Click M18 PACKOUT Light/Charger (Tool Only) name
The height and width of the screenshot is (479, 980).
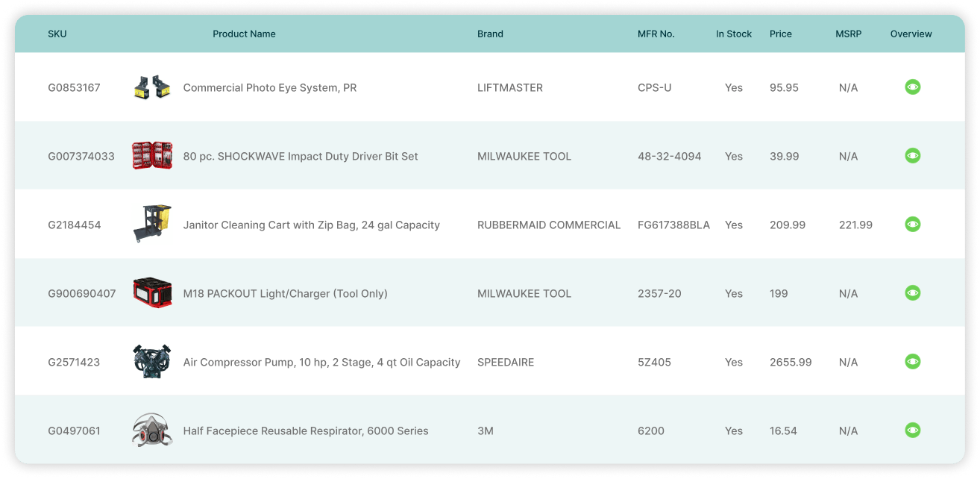(x=286, y=293)
